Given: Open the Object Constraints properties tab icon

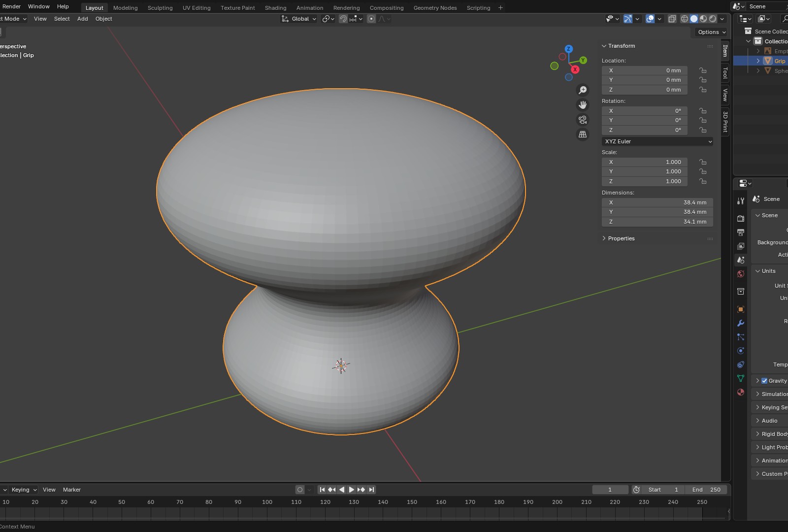Looking at the screenshot, I should point(741,365).
